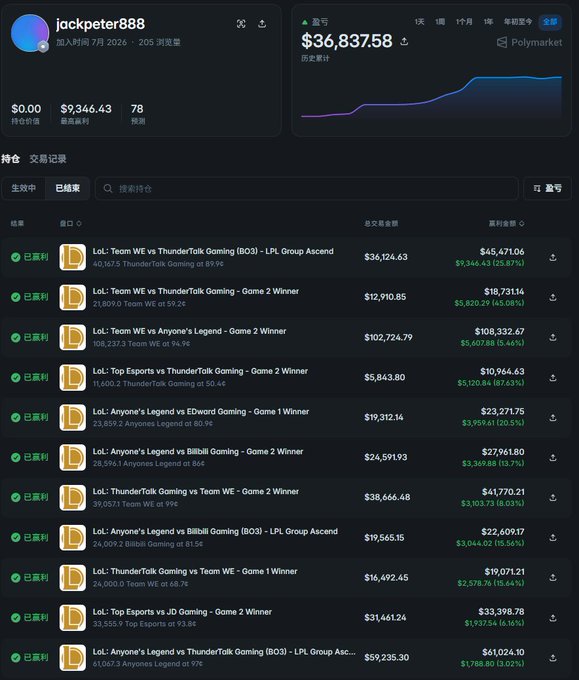Screen dimensions: 579x680
Task: Share the Anyone's Legend vs Bilibili Game 2 row
Action: [x=553, y=458]
